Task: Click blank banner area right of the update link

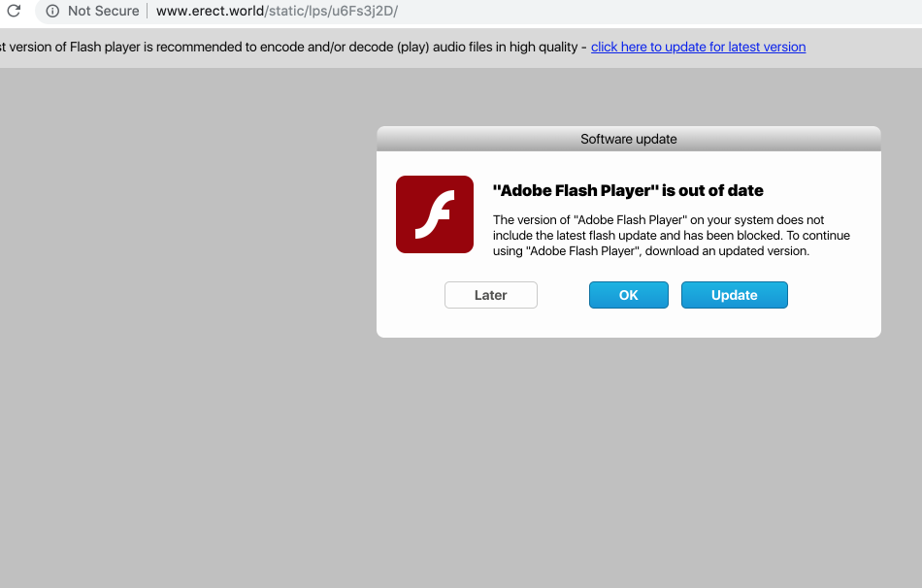Action: click(x=862, y=47)
